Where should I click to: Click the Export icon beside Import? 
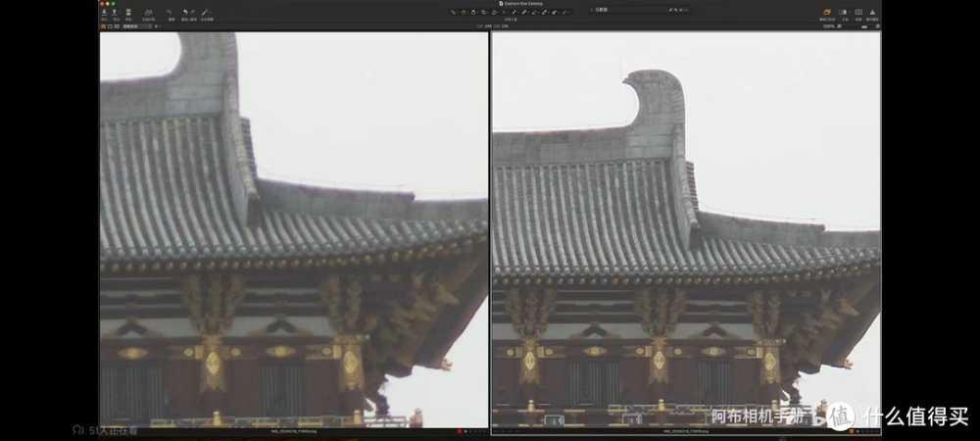point(117,14)
